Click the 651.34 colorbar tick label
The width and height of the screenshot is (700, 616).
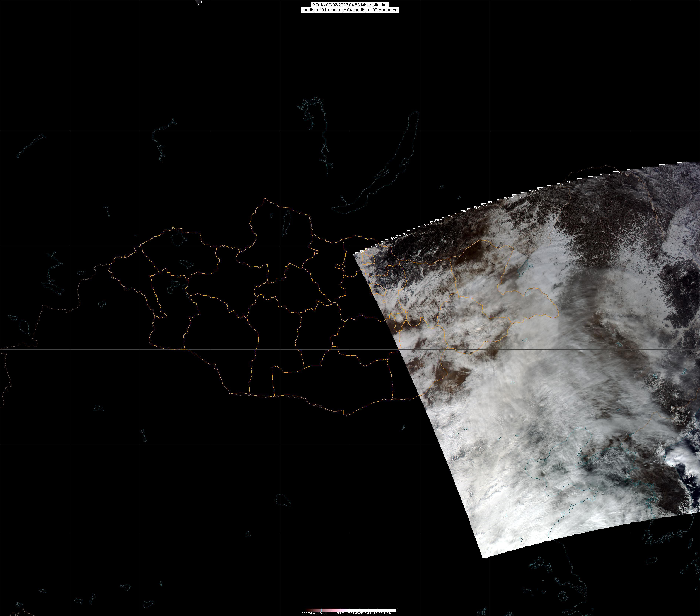pos(378,613)
